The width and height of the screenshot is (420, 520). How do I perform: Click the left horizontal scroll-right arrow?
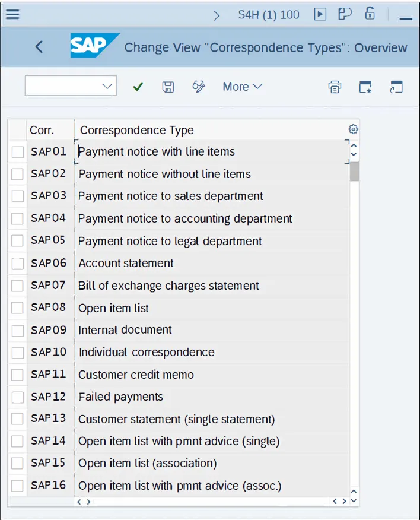(x=88, y=502)
